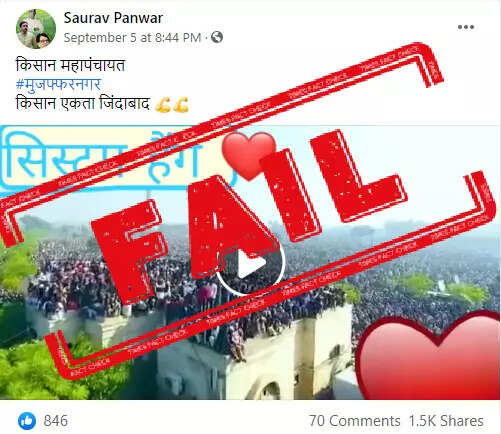Open Saurav Panwar's profile picture
501x434 pixels.
click(x=36, y=29)
